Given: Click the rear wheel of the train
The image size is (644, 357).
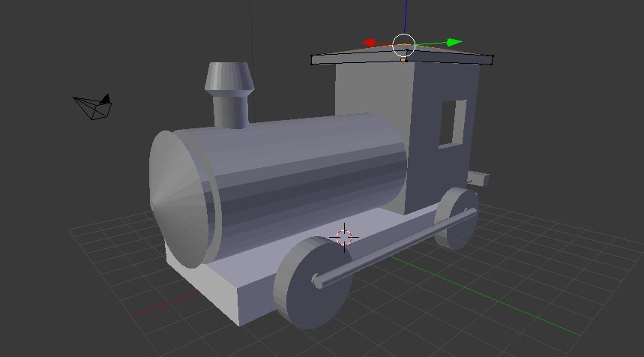Looking at the screenshot, I should [x=457, y=218].
